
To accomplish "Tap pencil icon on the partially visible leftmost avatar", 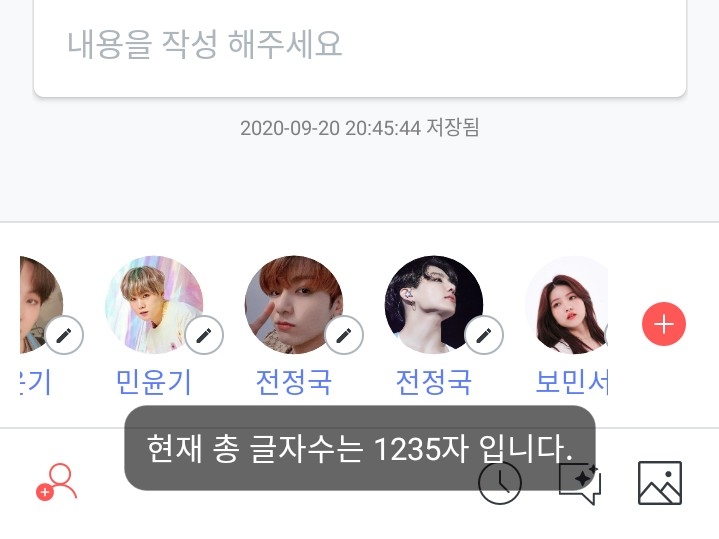I will 64,335.
